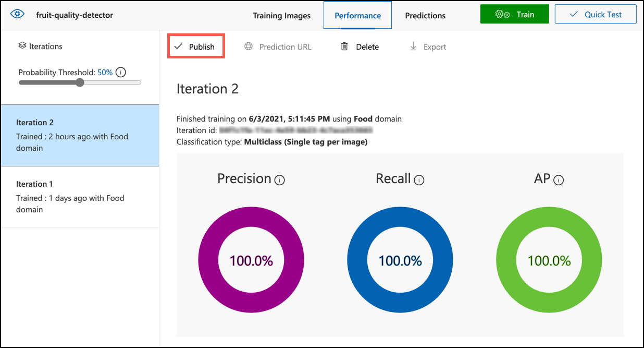644x348 pixels.
Task: Click the fruit-quality-detector project name
Action: tap(75, 15)
